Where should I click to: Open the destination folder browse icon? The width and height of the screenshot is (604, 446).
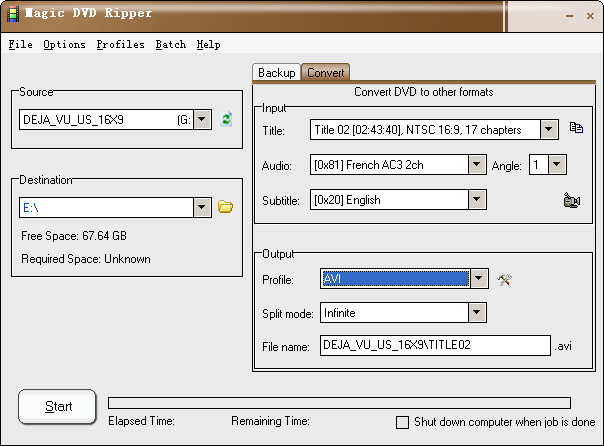tap(225, 207)
